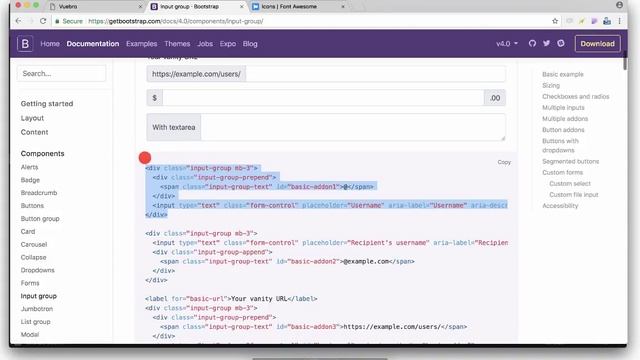Click the browser address bar URL

pos(176,21)
